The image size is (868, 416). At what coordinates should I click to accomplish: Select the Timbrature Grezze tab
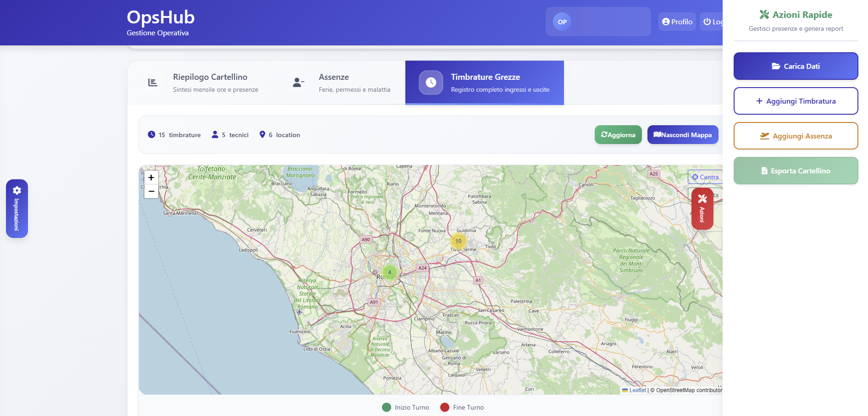485,83
